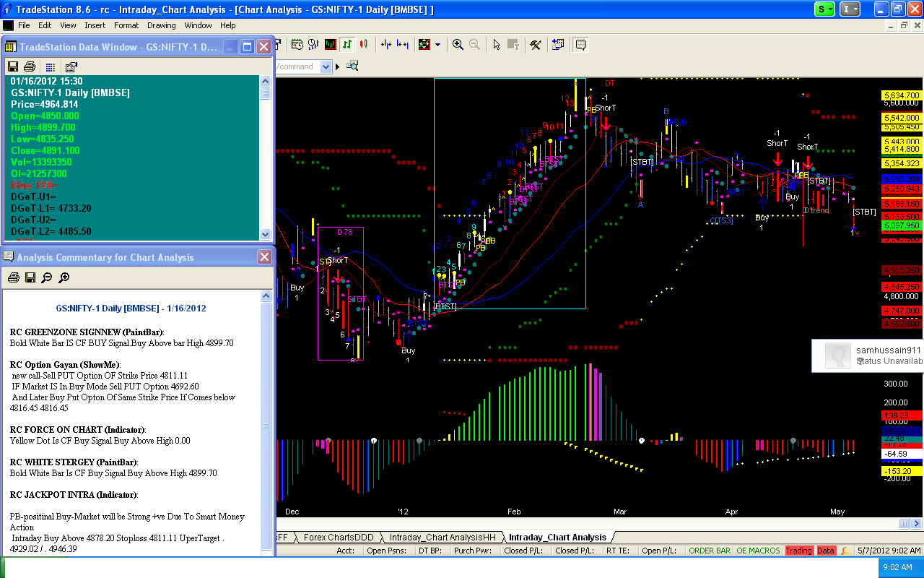Zoom in on the chart
Screen dimensions: 924x578
pyautogui.click(x=458, y=45)
